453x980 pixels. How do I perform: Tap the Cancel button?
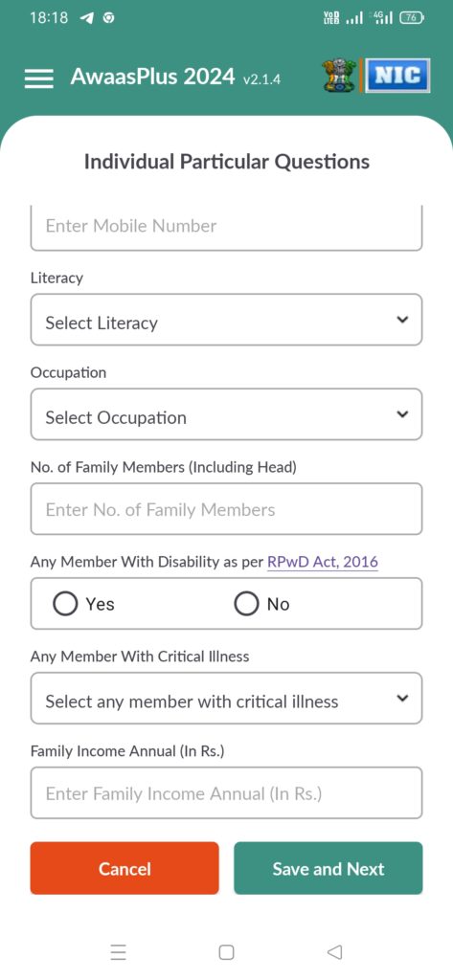coord(125,868)
